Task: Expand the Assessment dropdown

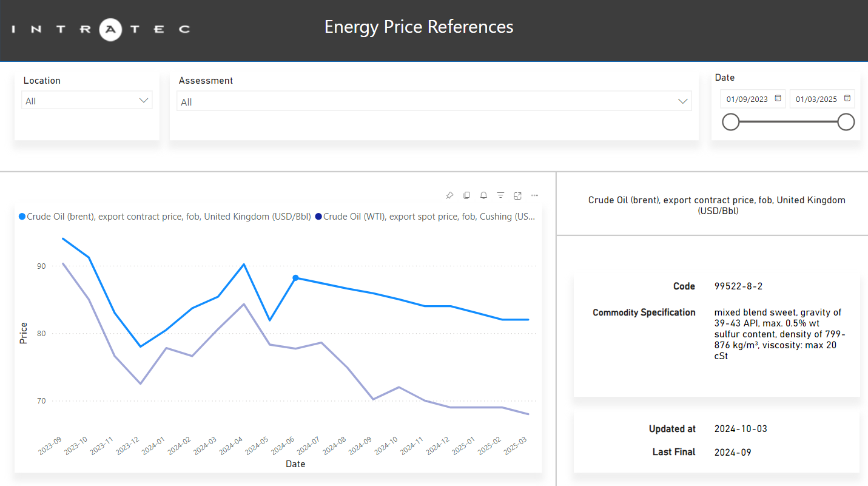Action: pos(683,101)
